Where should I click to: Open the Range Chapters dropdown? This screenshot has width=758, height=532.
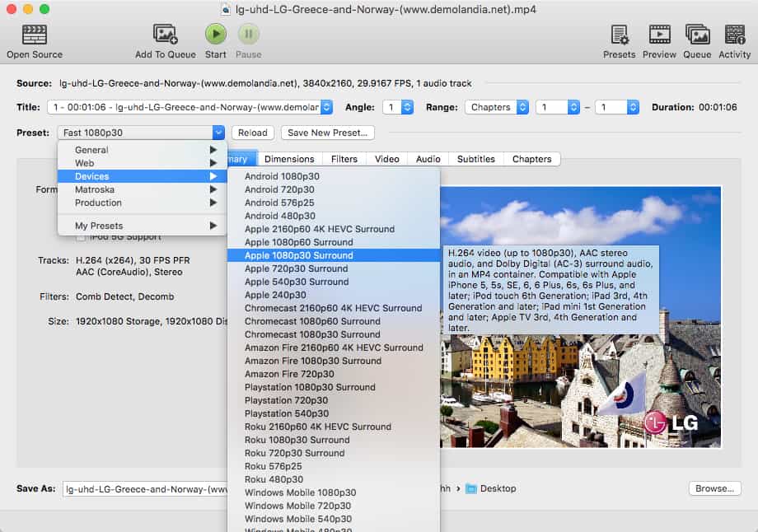497,107
